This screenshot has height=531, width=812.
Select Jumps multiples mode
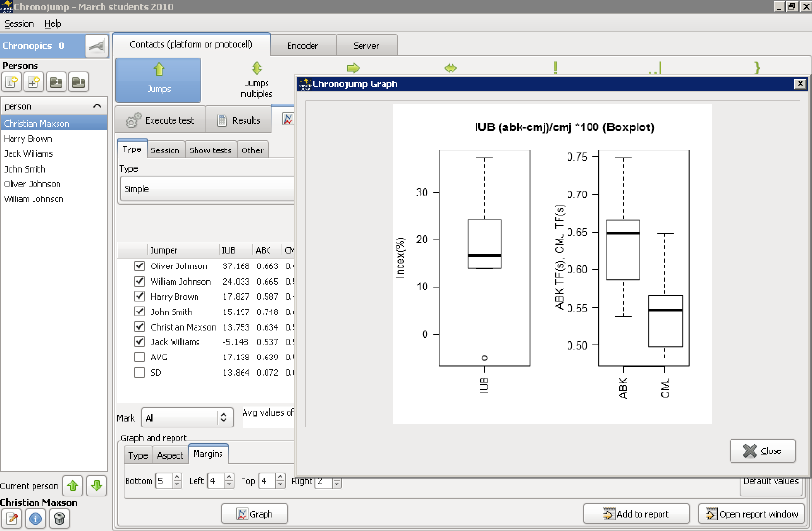point(256,81)
